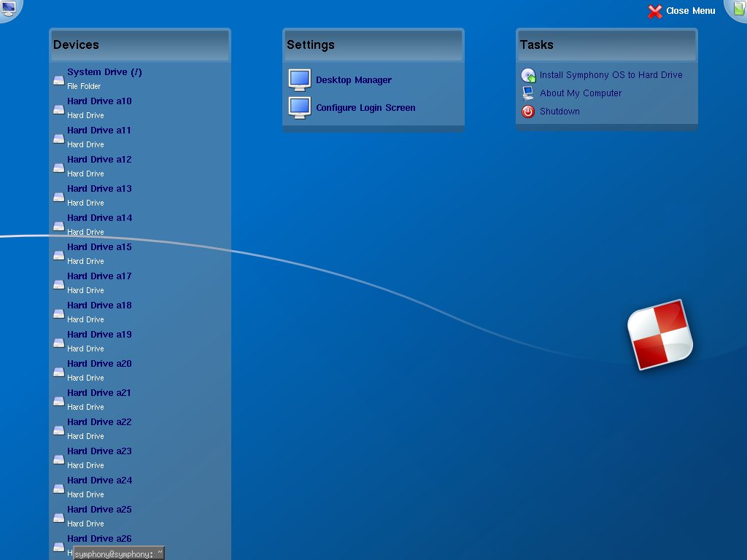Open Hard Drive a20

[x=99, y=363]
